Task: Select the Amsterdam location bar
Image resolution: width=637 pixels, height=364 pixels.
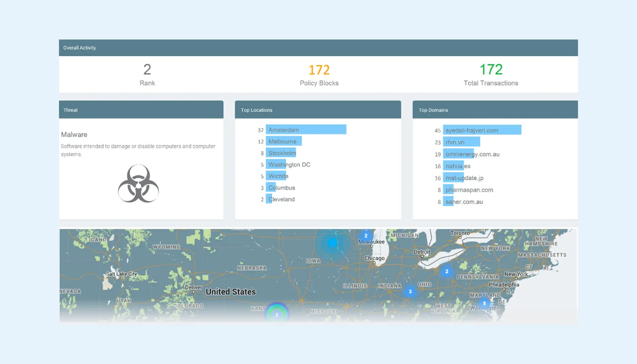Action: point(306,130)
